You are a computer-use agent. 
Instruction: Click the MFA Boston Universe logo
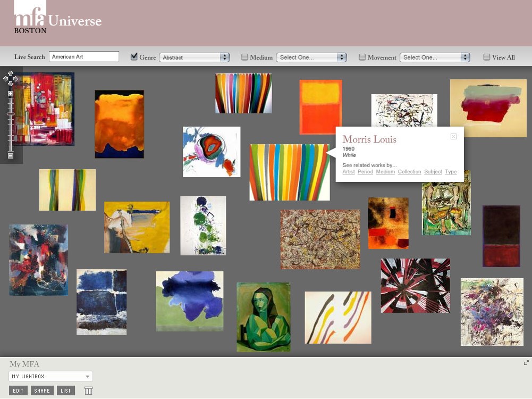(x=57, y=18)
